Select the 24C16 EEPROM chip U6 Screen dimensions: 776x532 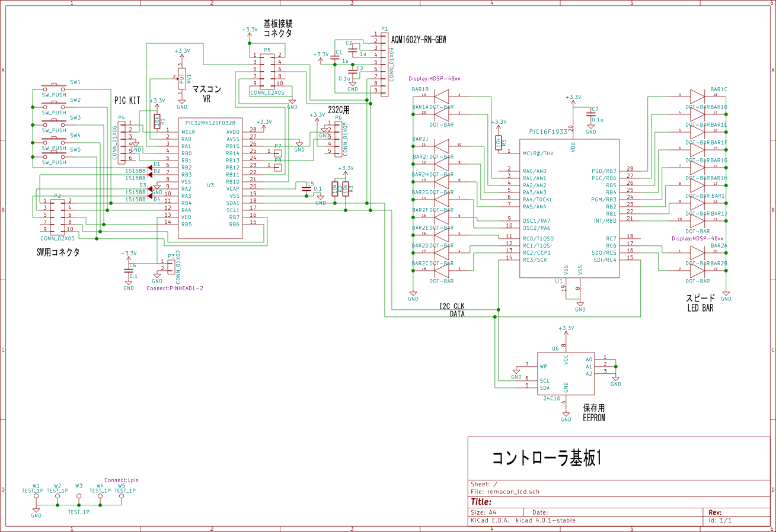coord(566,373)
